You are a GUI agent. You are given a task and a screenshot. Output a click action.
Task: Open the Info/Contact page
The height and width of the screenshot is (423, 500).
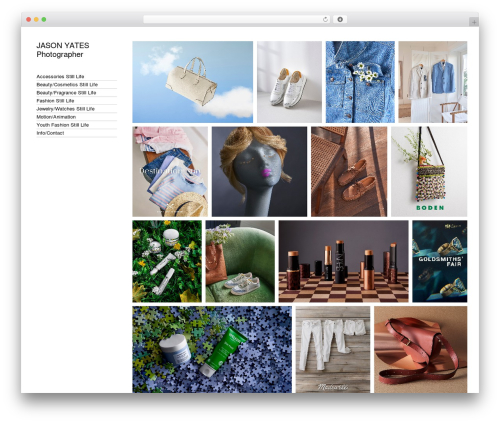click(x=50, y=133)
